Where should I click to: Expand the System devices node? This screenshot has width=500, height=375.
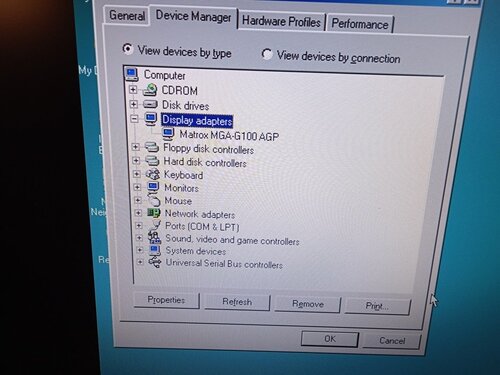tap(140, 250)
